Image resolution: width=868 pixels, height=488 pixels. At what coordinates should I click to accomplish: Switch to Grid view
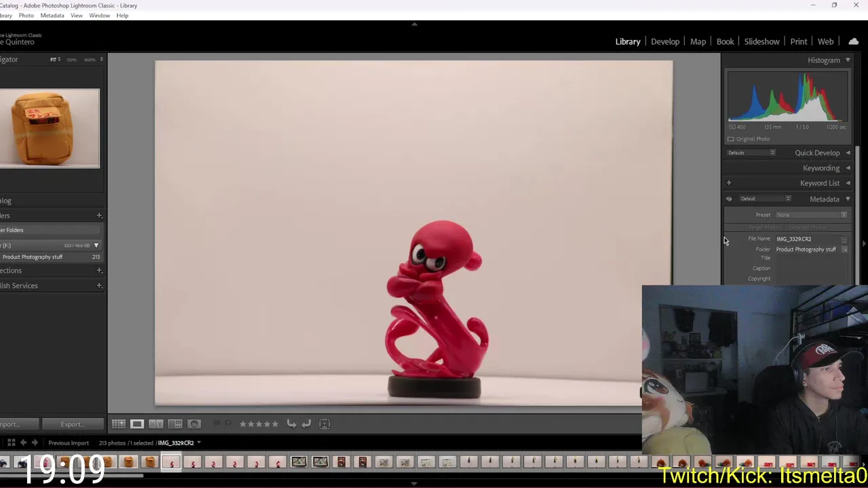(119, 424)
